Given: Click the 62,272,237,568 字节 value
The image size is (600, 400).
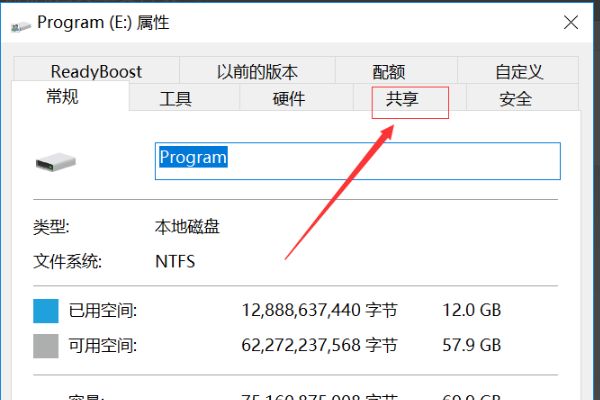Looking at the screenshot, I should pos(320,345).
